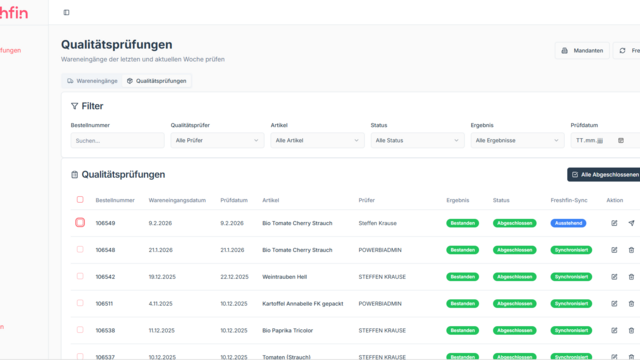Image resolution: width=640 pixels, height=360 pixels.
Task: Open the Alle Artikel dropdown
Action: (x=317, y=140)
